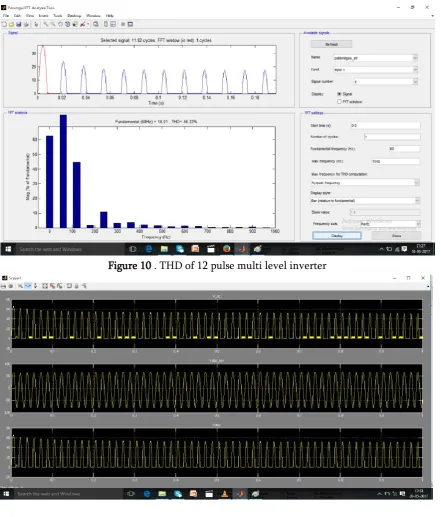Click the Open file folder icon
This screenshot has height=517, width=441.
coord(11,24)
